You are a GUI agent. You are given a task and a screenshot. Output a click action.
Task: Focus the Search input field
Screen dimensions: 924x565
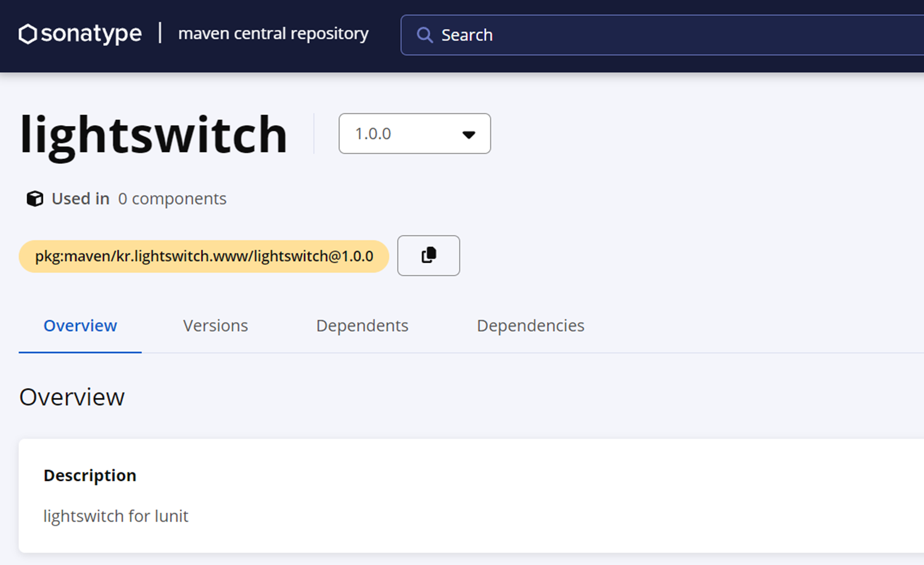[x=662, y=35]
